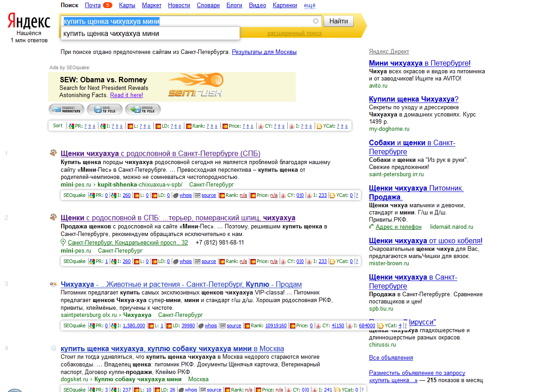Open the Новости tab
This screenshot has height=392, width=543.
179,5
